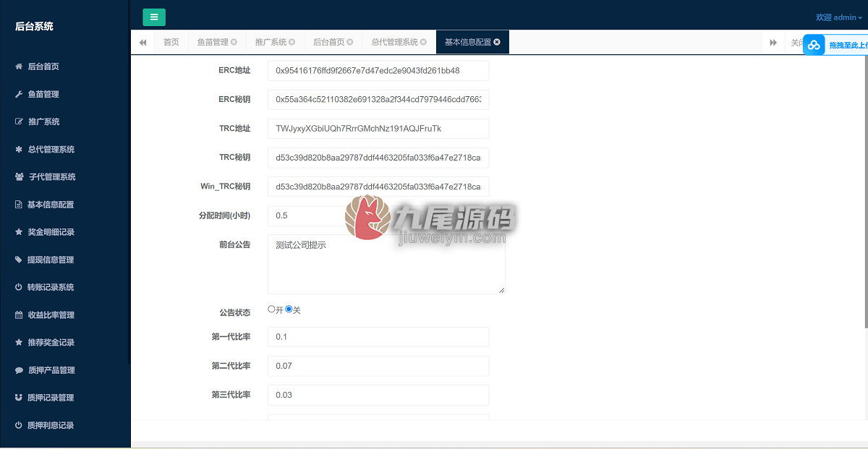
Task: Click the users icon beside 子代管理系统
Action: pos(20,176)
